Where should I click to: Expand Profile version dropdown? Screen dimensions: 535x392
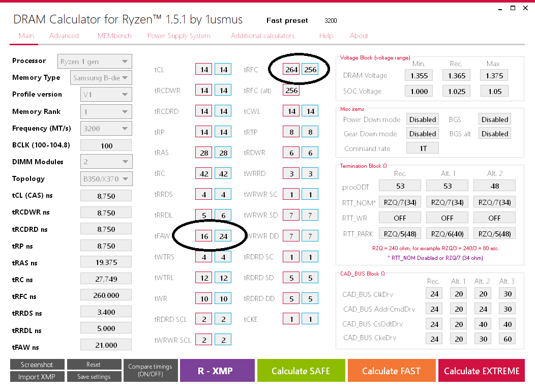tap(106, 95)
